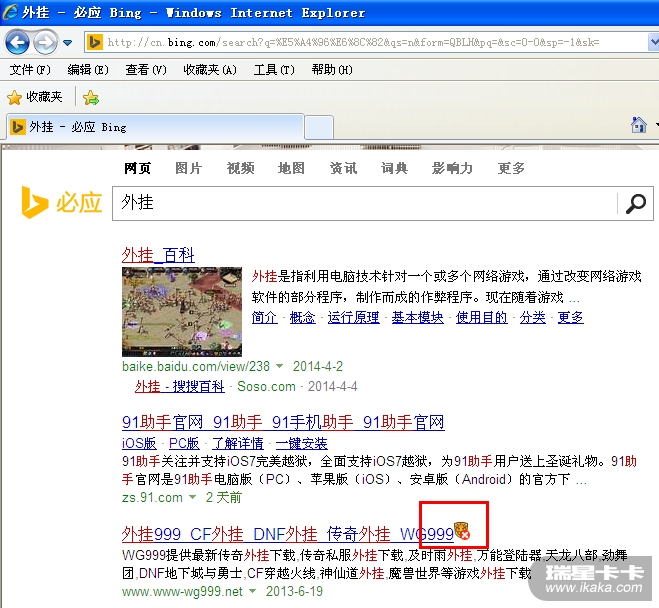Open the 使用目的 sublink

tap(482, 317)
